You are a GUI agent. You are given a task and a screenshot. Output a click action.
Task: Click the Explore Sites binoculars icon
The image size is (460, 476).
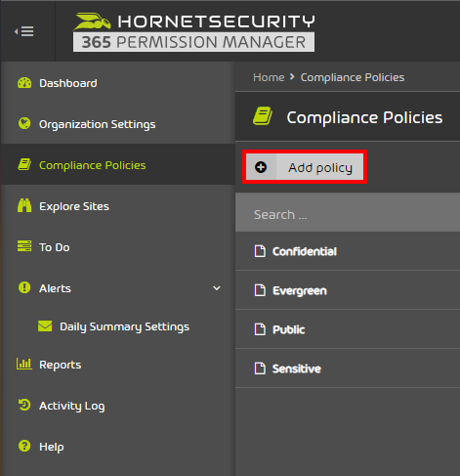(x=24, y=205)
